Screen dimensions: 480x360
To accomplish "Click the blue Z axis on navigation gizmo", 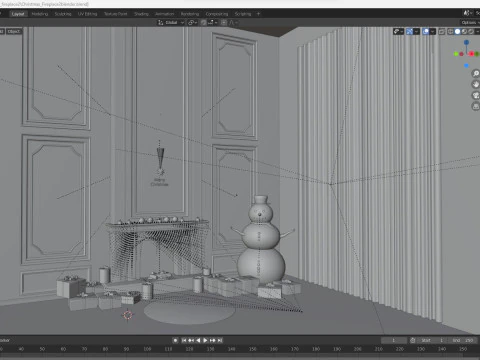I will (467, 42).
